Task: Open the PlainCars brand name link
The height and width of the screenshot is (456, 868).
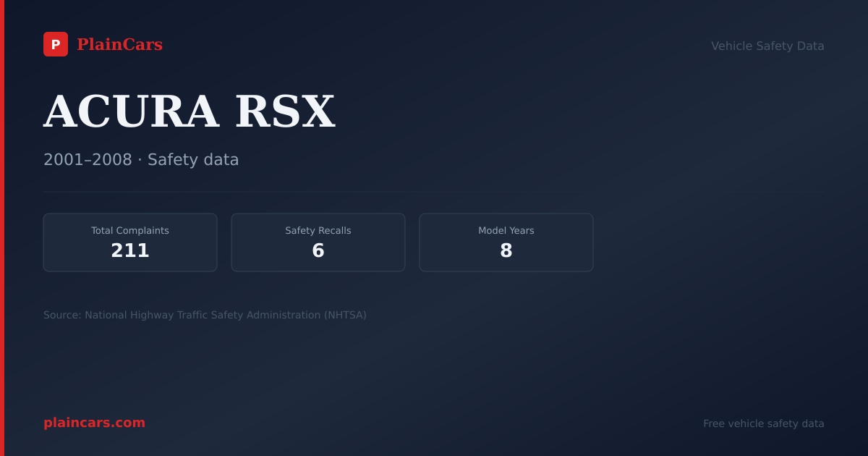Action: (119, 44)
